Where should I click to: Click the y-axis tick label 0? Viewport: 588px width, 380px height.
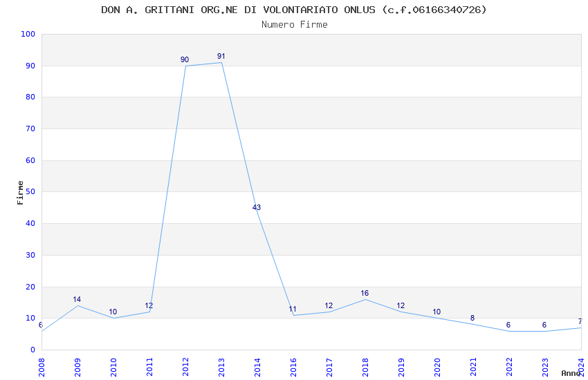pos(33,350)
